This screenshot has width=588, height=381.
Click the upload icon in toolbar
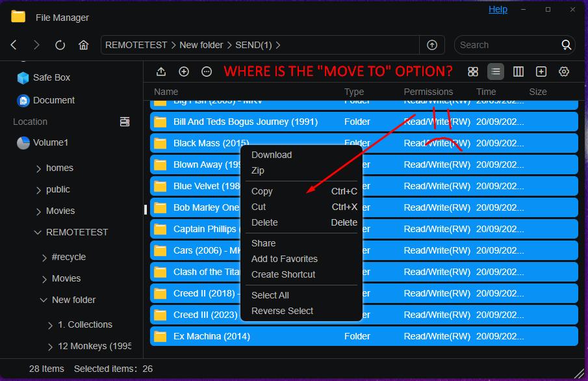click(161, 72)
